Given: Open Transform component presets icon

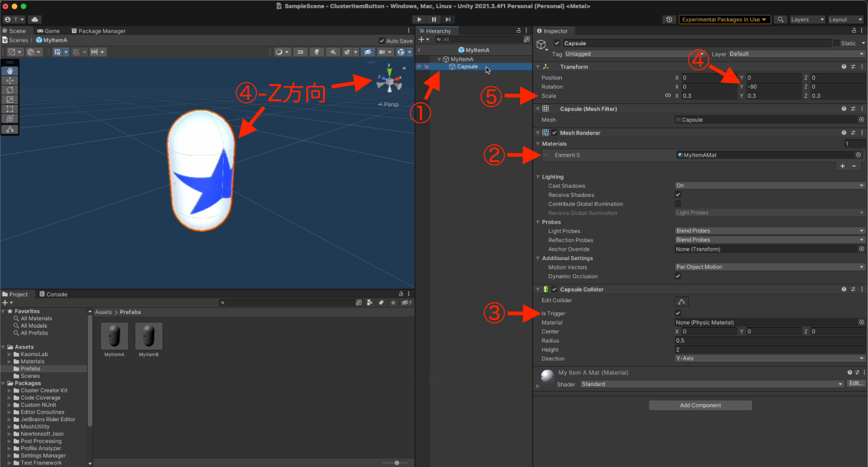Looking at the screenshot, I should (853, 67).
